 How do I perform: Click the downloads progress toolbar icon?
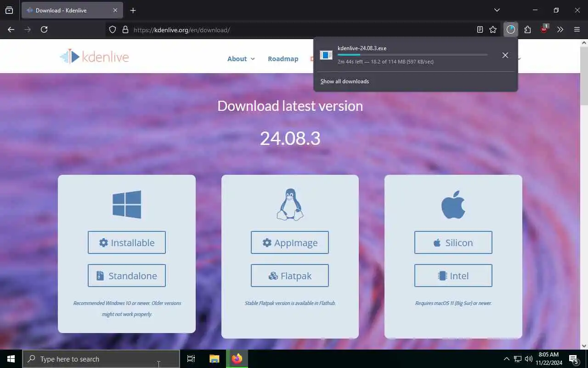tap(511, 29)
